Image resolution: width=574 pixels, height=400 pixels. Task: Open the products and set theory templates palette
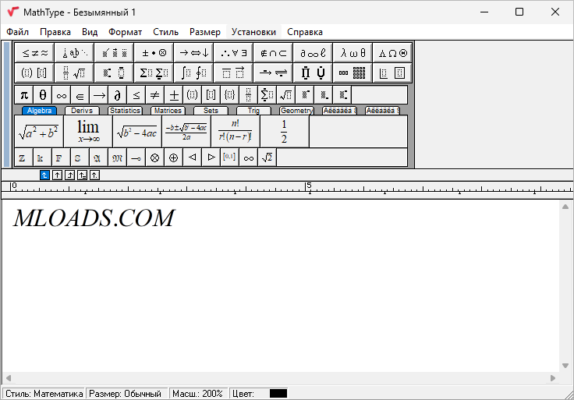point(313,73)
